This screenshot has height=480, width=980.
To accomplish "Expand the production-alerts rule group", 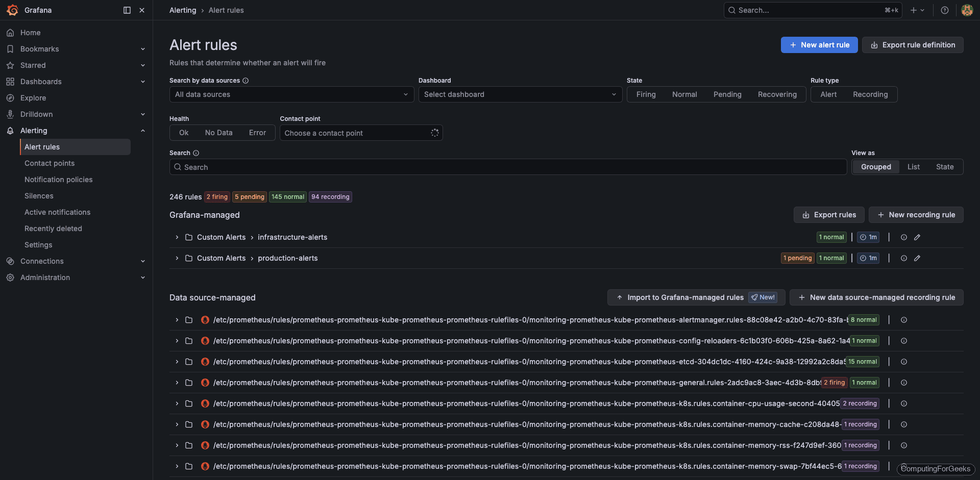I will [x=177, y=258].
